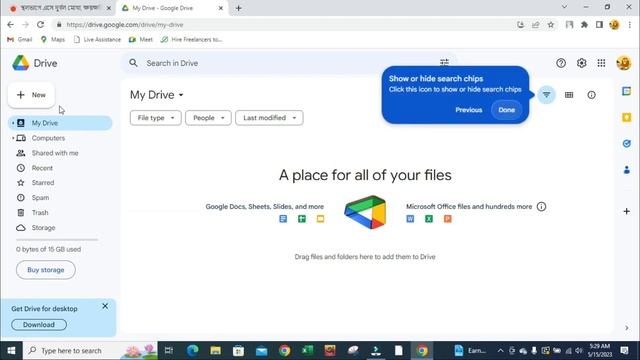The image size is (640, 360).
Task: Toggle search chips filter icon
Action: coord(546,95)
